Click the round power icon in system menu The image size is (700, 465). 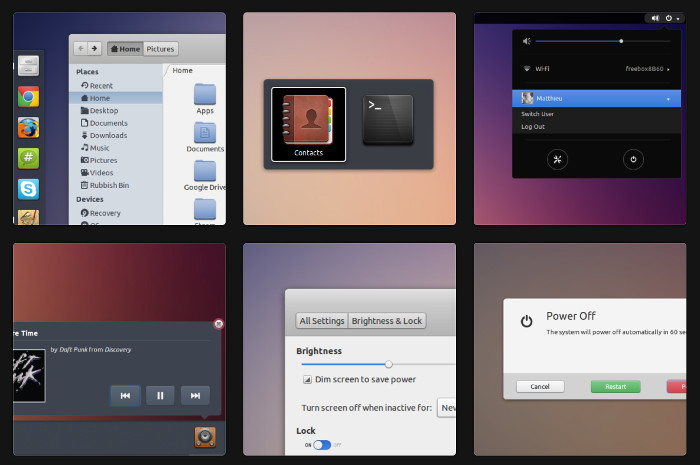pos(632,158)
